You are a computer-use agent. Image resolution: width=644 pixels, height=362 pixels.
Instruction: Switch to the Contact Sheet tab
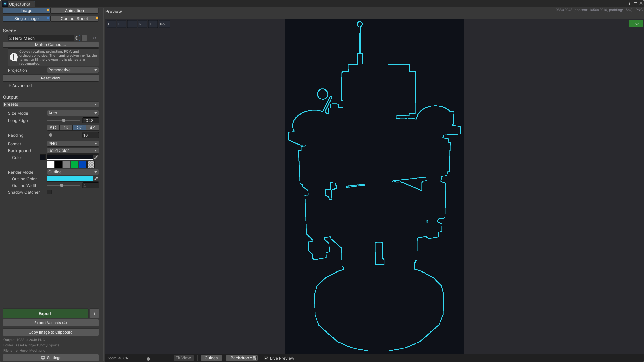(x=74, y=19)
